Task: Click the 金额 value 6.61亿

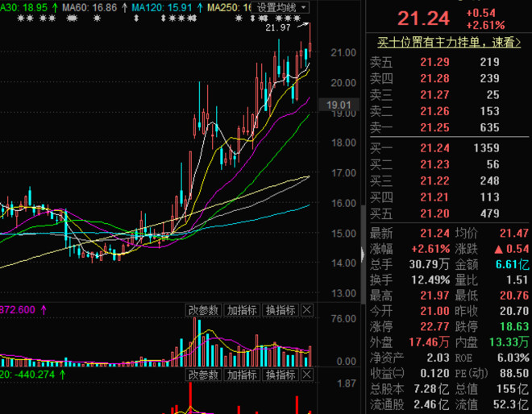Action: (512, 264)
